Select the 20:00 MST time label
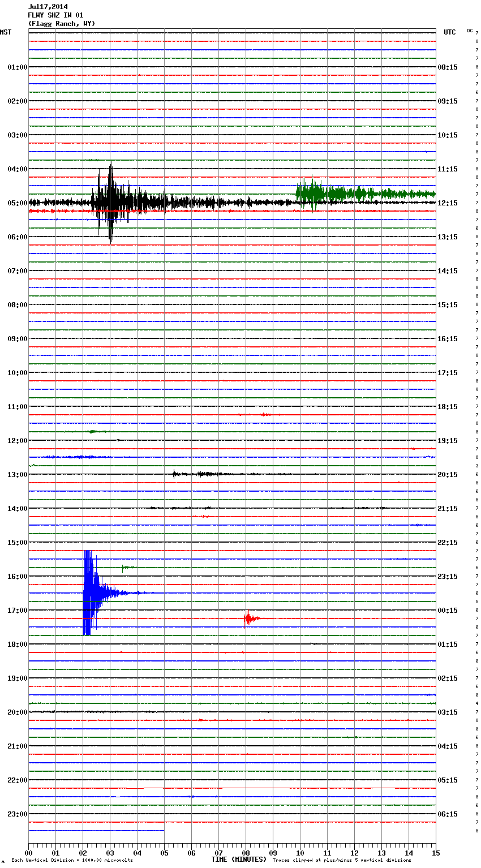The height and width of the screenshot is (868, 481). 18,712
